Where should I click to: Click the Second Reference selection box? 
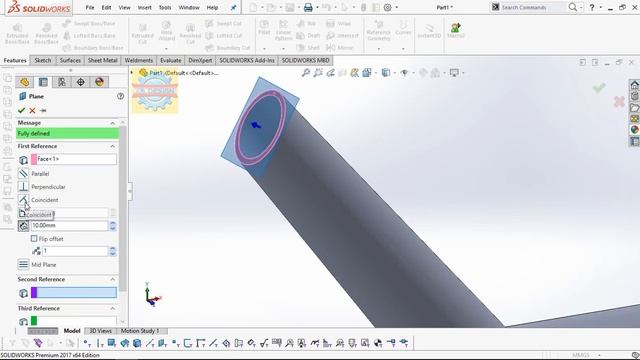coord(74,293)
